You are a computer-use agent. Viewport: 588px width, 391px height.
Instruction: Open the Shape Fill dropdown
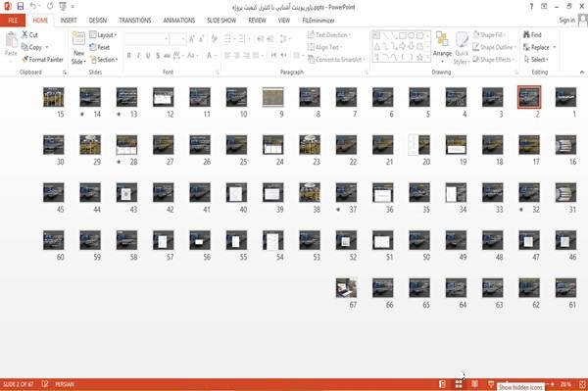point(489,35)
